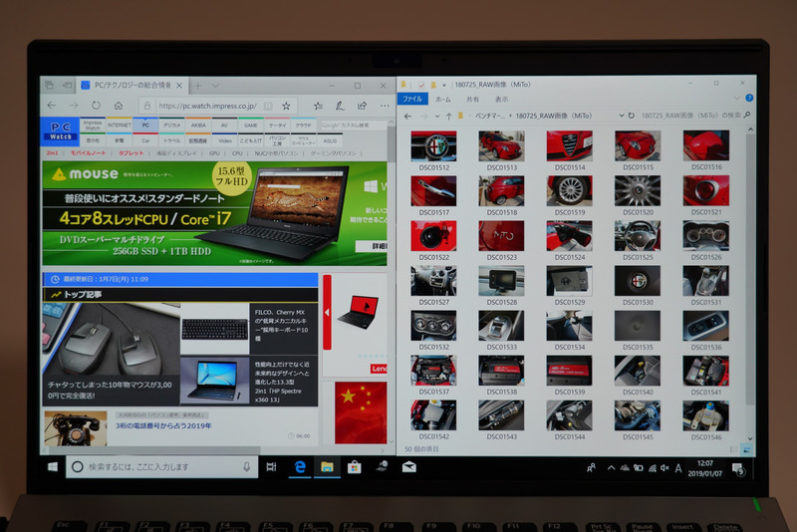Select thumbnail DSC01546

[x=706, y=420]
